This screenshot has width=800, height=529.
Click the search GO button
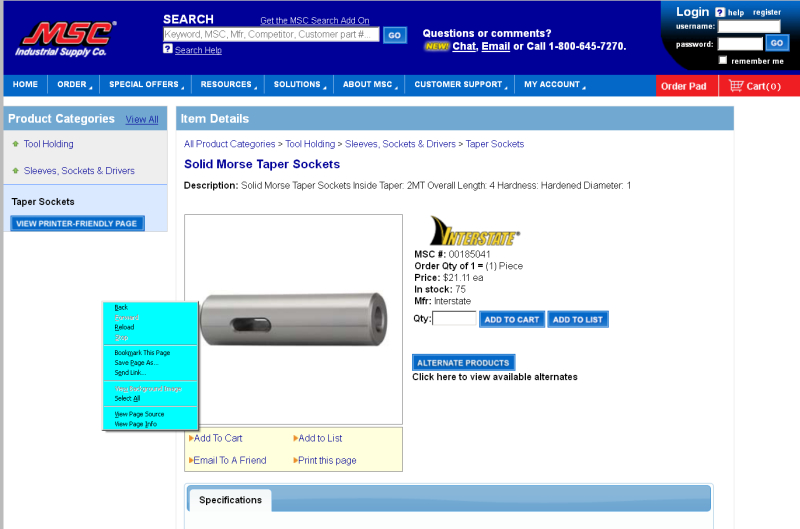[x=394, y=35]
